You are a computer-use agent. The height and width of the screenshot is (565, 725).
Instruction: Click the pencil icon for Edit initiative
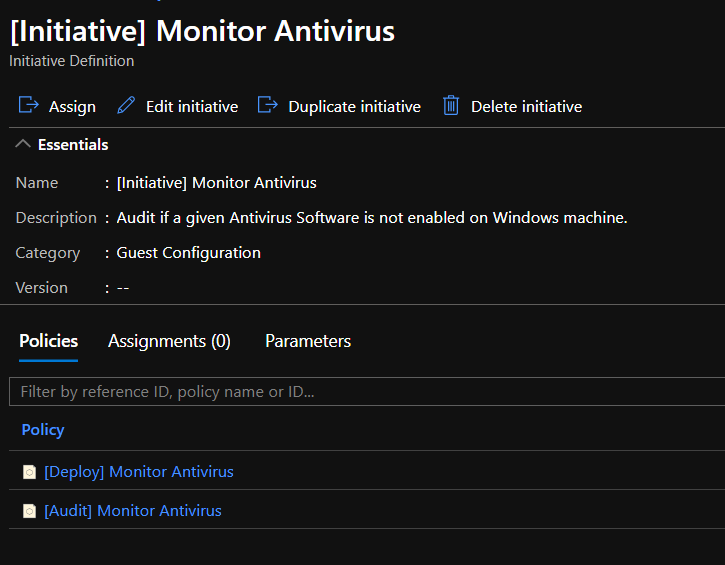click(x=126, y=106)
